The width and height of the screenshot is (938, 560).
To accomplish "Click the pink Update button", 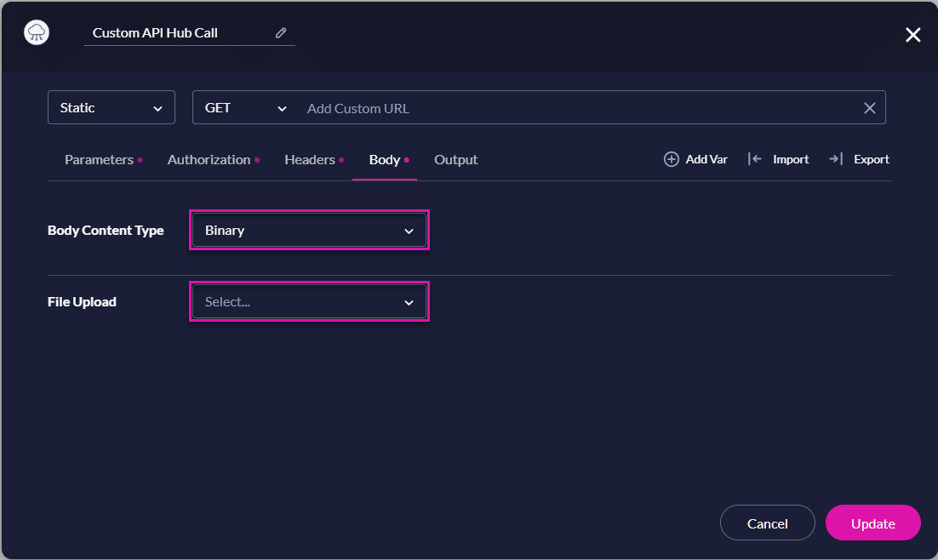I will coord(872,523).
